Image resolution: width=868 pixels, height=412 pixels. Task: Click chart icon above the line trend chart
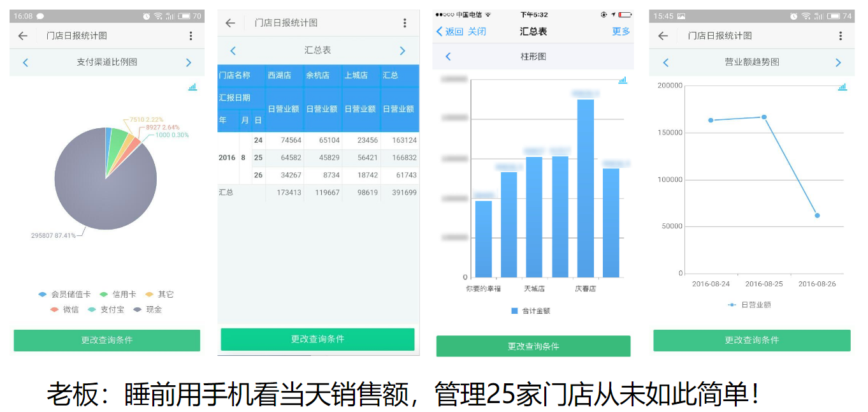pyautogui.click(x=842, y=87)
